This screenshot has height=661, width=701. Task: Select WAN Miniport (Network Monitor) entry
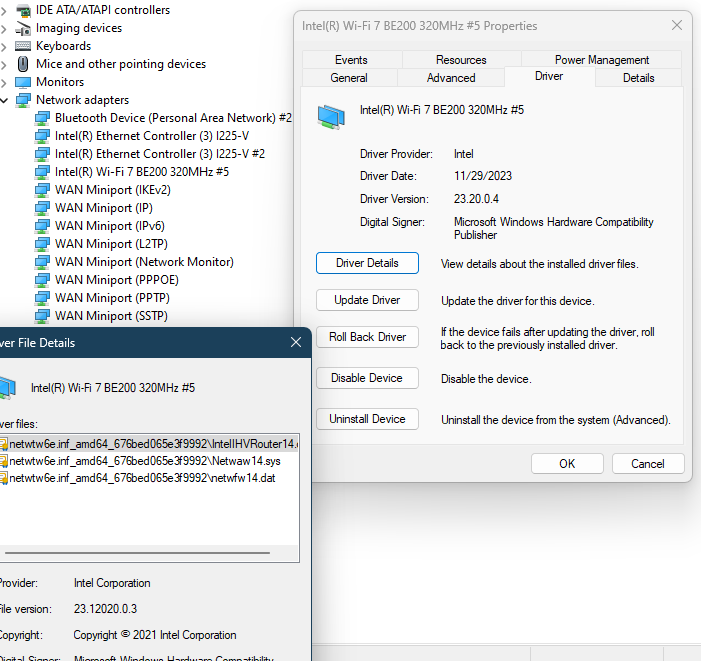(x=144, y=262)
